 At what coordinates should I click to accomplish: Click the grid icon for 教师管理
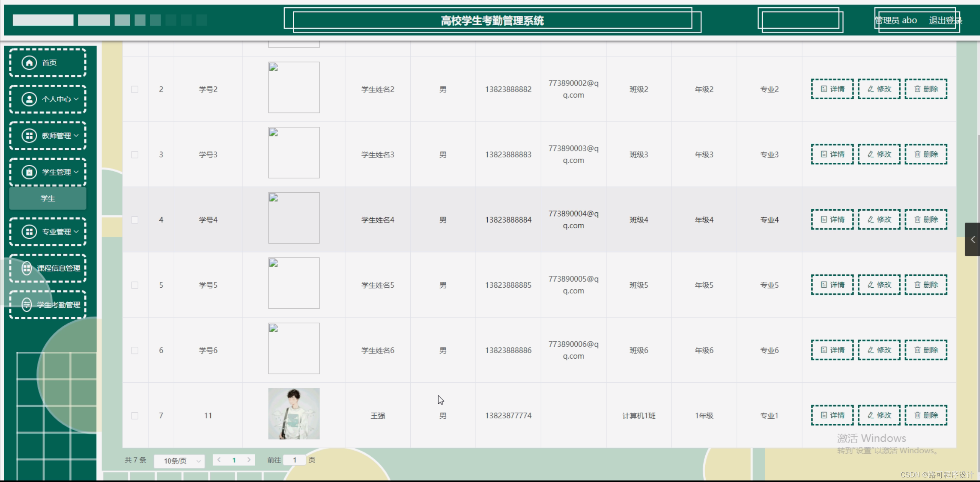pyautogui.click(x=29, y=136)
